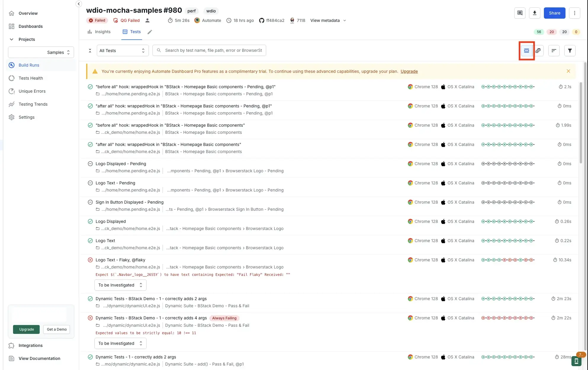Open Unique Errors in the sidebar
This screenshot has width=588, height=370.
(x=32, y=91)
